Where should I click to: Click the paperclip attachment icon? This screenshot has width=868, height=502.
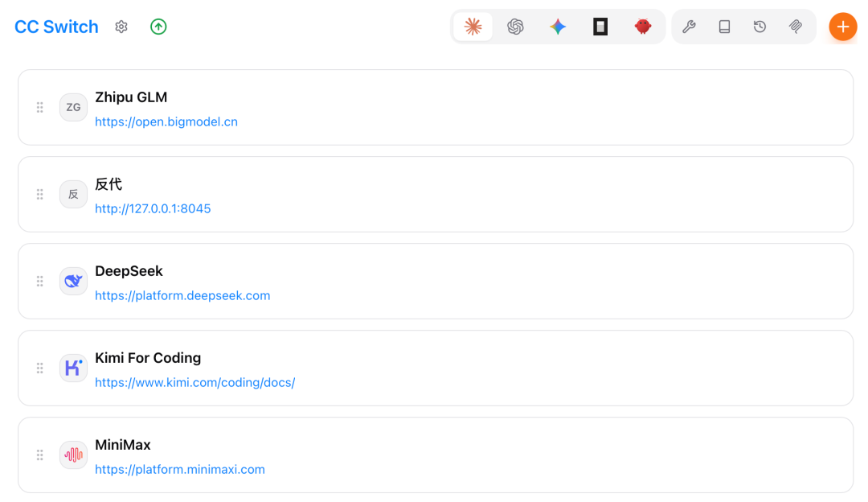pyautogui.click(x=796, y=27)
